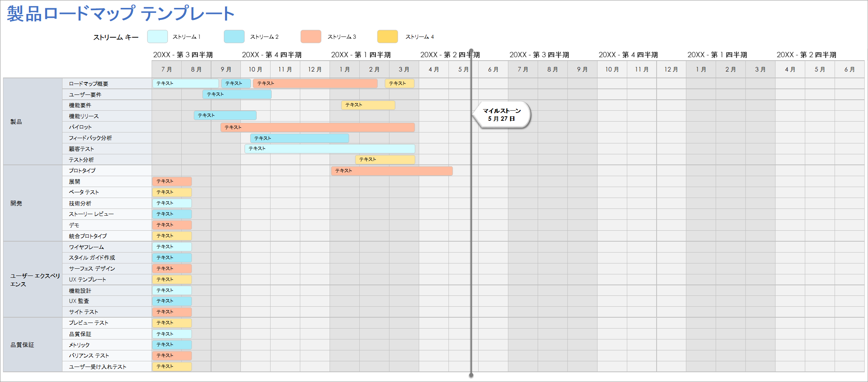This screenshot has width=868, height=382.
Task: Select the yellow bar in 機能要件 row
Action: [x=368, y=105]
